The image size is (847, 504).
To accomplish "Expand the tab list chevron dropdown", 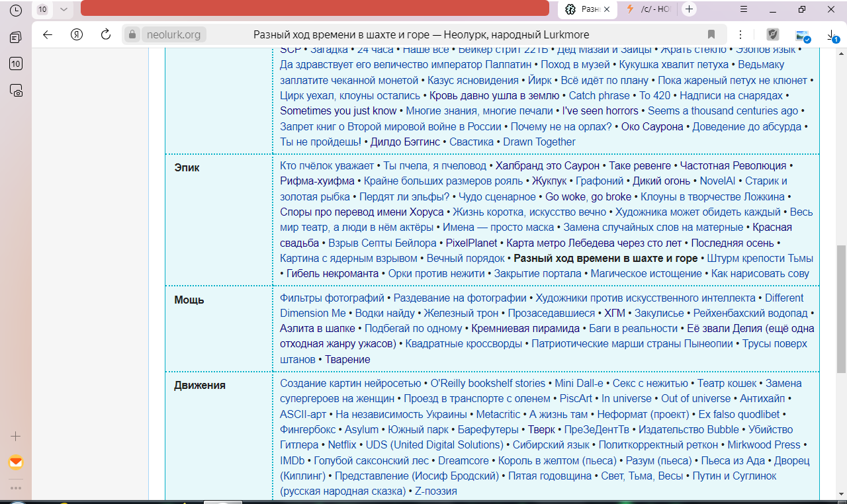I will point(64,9).
